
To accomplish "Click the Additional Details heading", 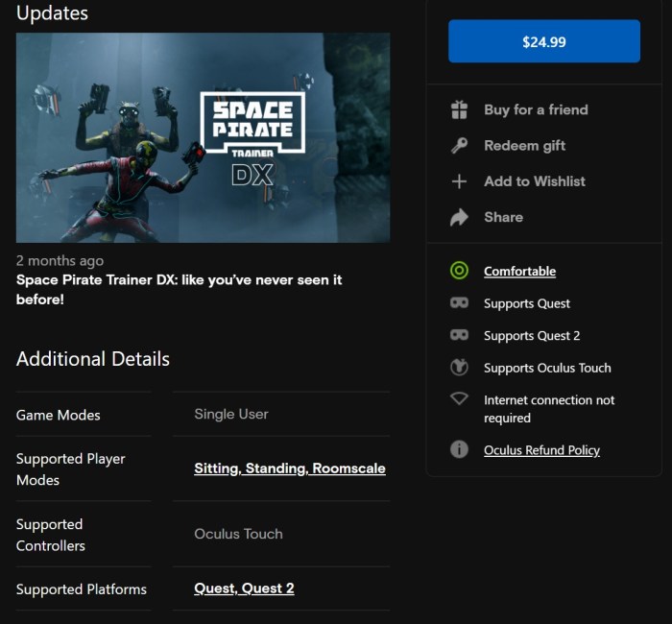I will click(93, 359).
